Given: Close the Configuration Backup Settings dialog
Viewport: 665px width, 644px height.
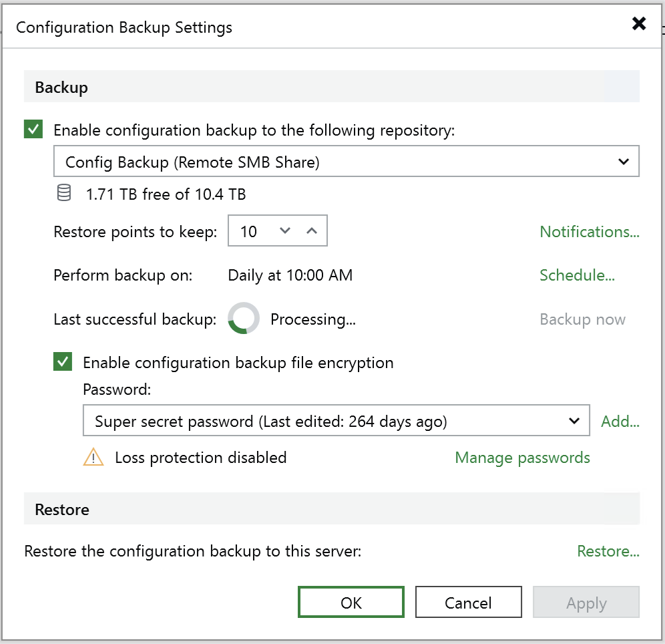Looking at the screenshot, I should coord(639,24).
